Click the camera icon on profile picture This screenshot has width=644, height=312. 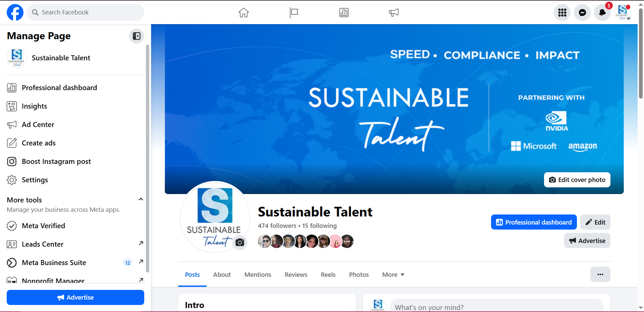tap(240, 242)
